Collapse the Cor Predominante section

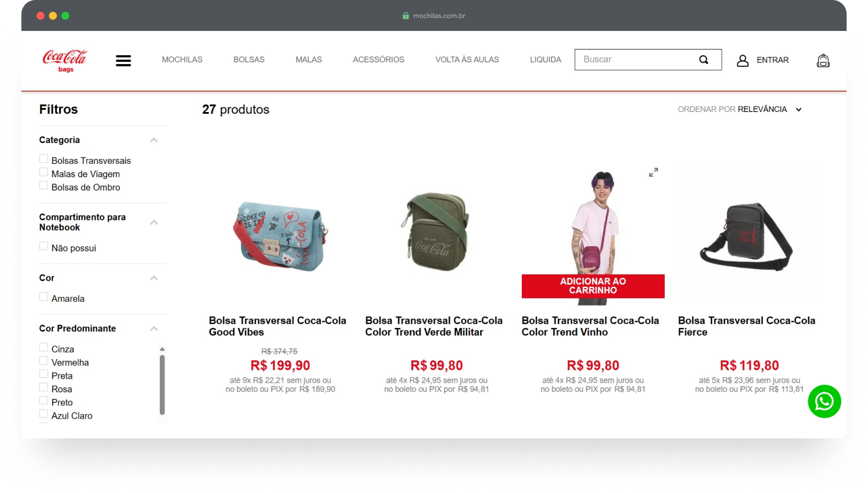tap(154, 329)
